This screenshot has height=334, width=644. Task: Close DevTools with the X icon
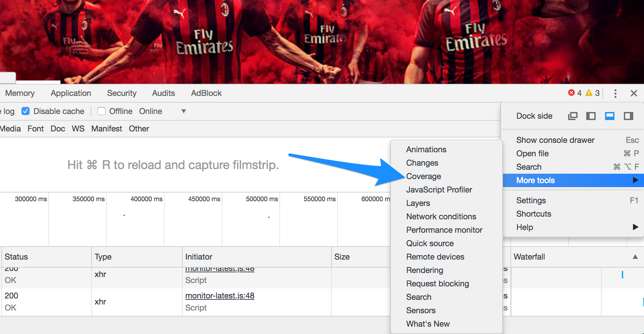point(634,93)
